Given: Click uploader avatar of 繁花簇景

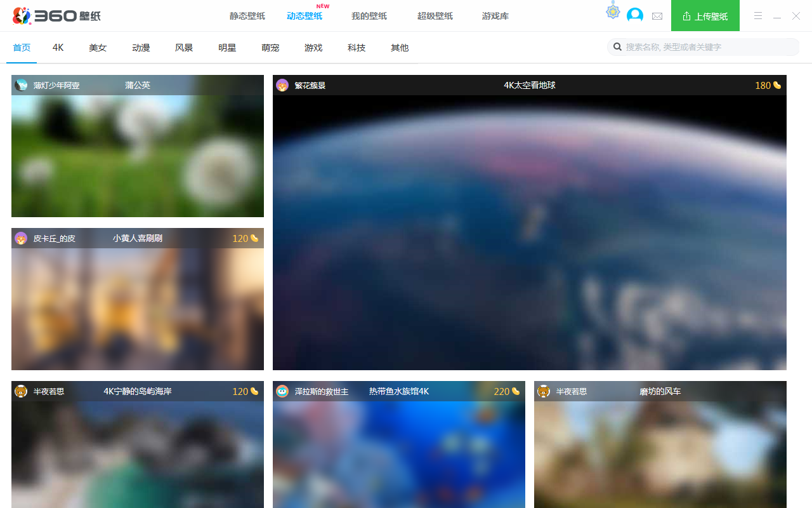Looking at the screenshot, I should tap(282, 85).
